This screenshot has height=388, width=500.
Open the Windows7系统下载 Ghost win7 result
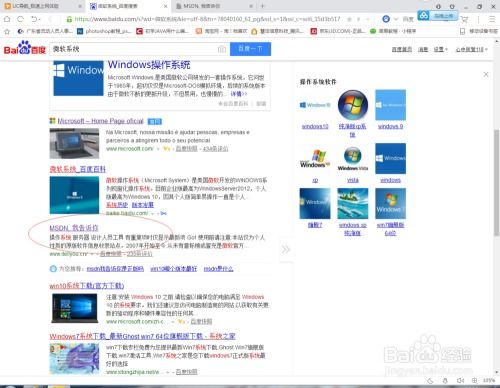click(142, 336)
